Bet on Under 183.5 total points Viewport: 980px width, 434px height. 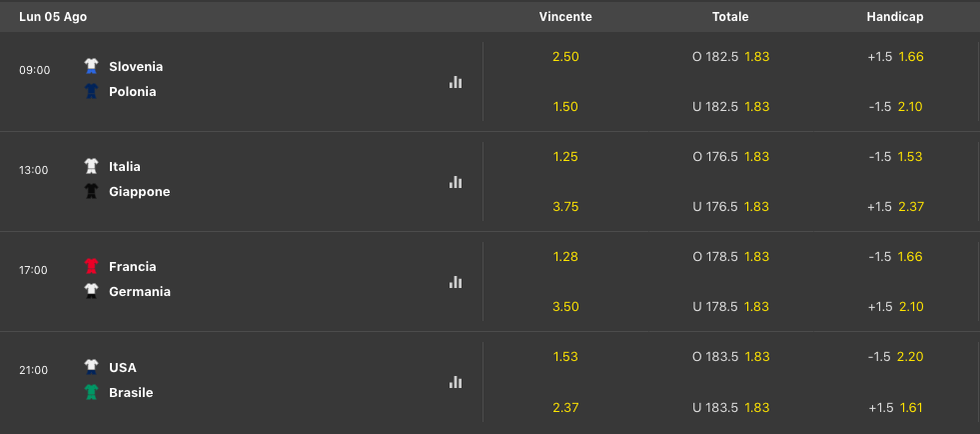(x=730, y=407)
